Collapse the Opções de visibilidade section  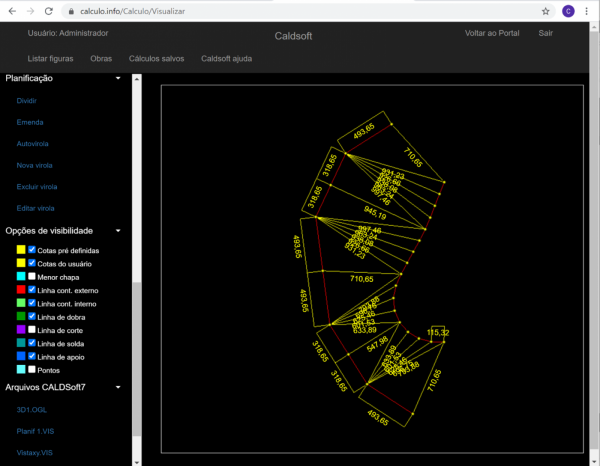[x=118, y=230]
